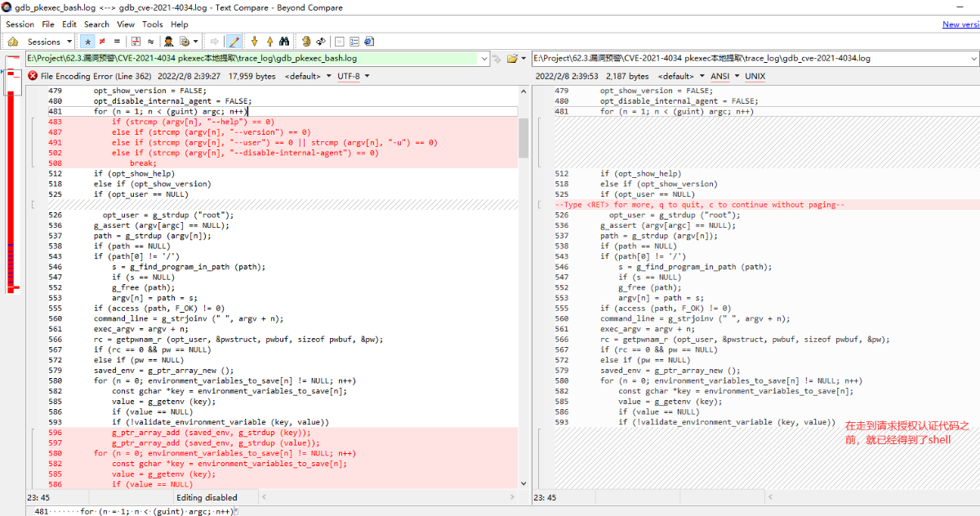
Task: Open the left <default> format dropdown
Action: [x=307, y=76]
